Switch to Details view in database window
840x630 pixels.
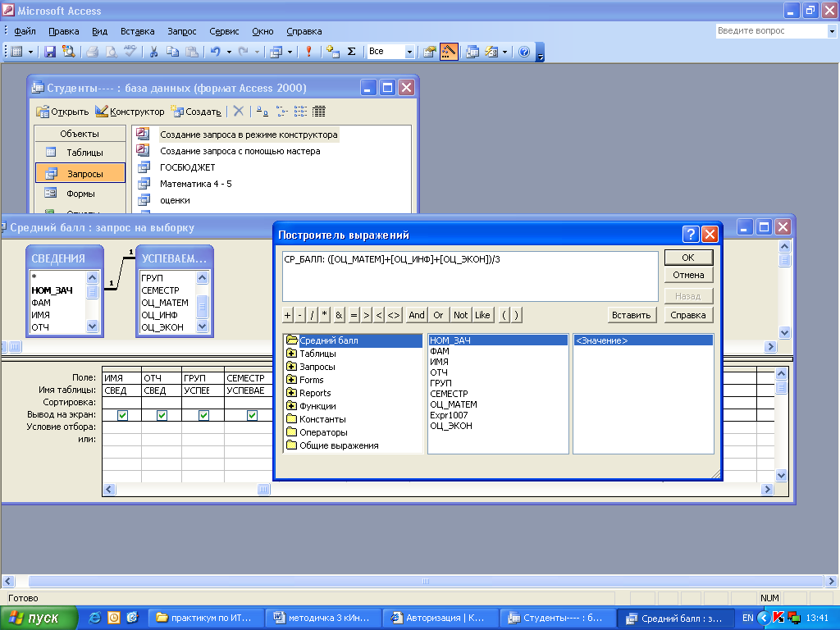point(319,112)
